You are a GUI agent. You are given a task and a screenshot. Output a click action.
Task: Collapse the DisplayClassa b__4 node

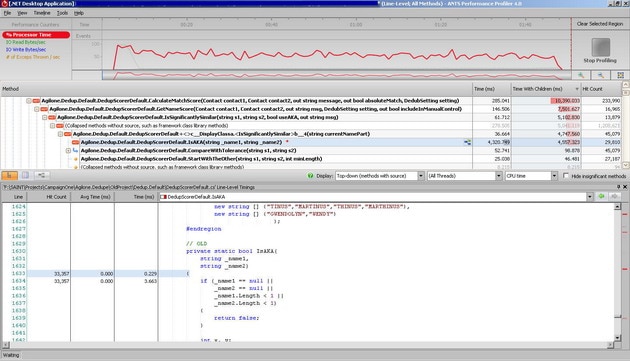60,134
